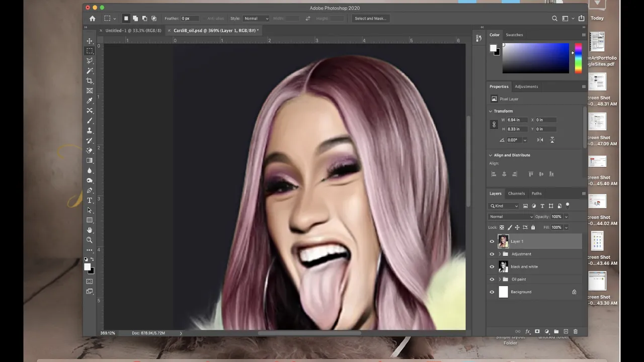Select the Move tool
The width and height of the screenshot is (644, 362).
(x=90, y=41)
